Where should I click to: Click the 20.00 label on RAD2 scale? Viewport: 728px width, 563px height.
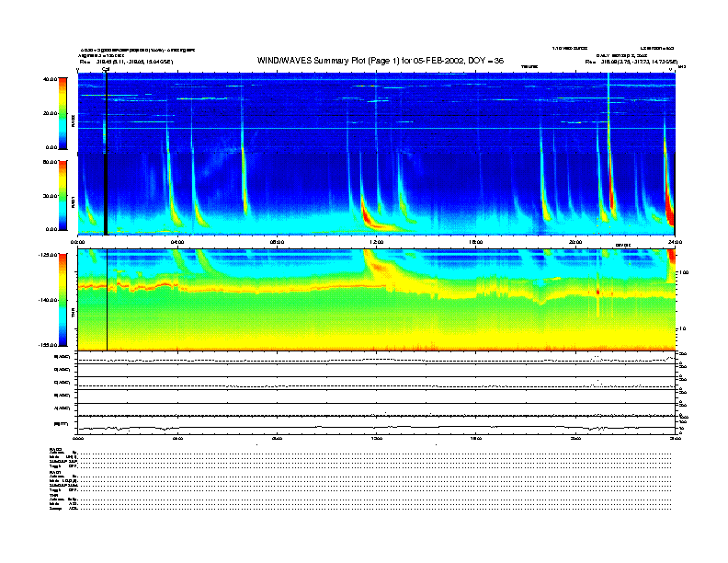point(50,113)
